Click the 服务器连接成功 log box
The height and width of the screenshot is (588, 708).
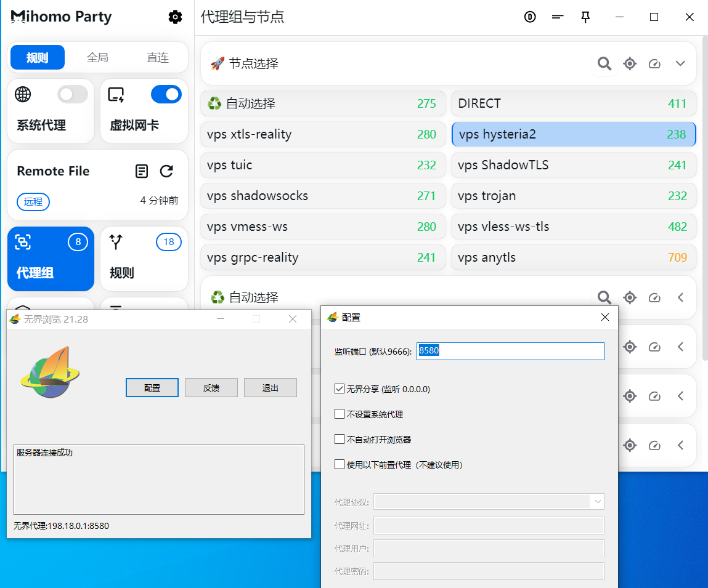(159, 479)
